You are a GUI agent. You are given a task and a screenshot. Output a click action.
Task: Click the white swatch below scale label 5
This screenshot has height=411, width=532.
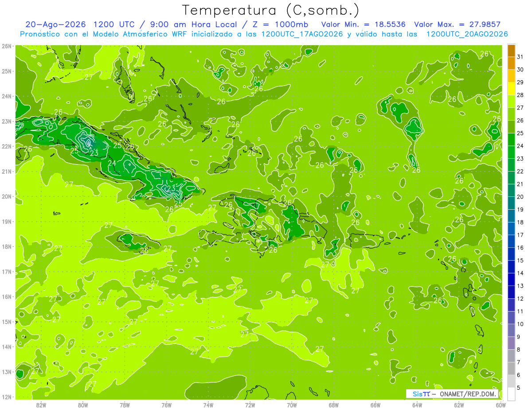[x=511, y=394]
